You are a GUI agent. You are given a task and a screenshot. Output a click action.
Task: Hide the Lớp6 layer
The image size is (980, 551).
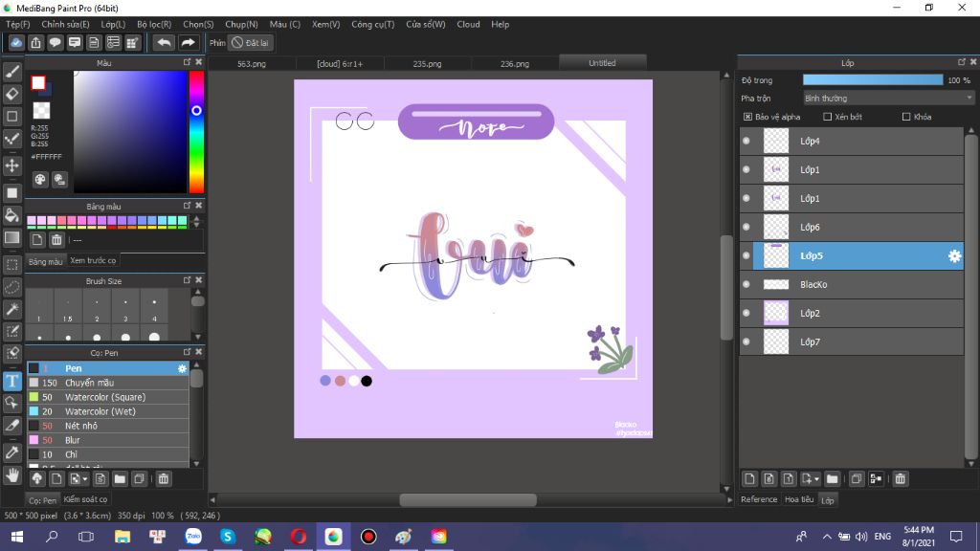click(x=746, y=227)
